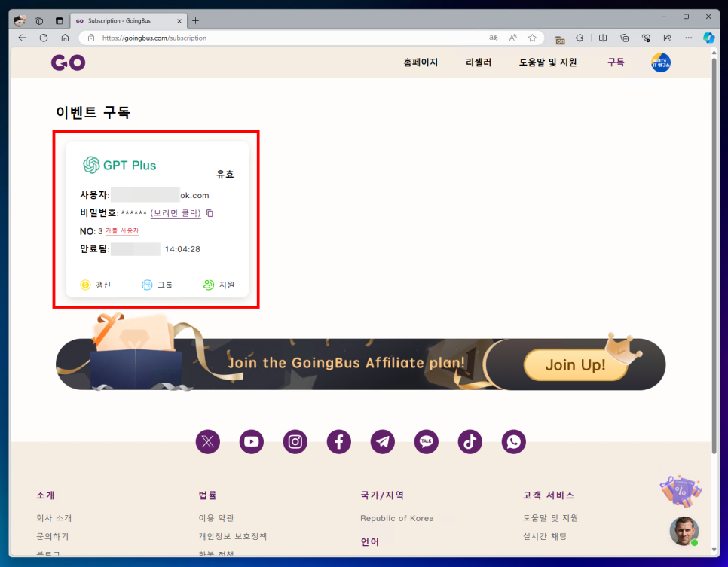Open live chat agent avatar
Viewport: 728px width, 567px height.
pyautogui.click(x=684, y=531)
